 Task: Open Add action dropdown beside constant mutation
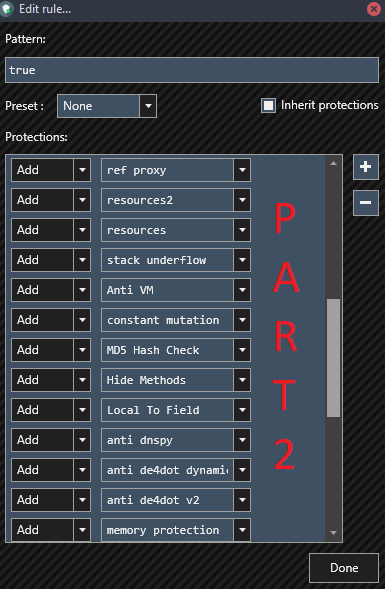point(51,320)
